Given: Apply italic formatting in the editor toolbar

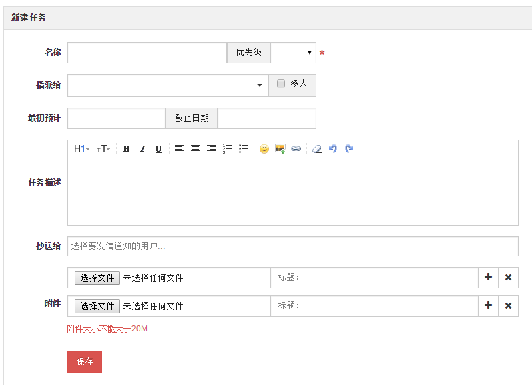Looking at the screenshot, I should click(142, 149).
